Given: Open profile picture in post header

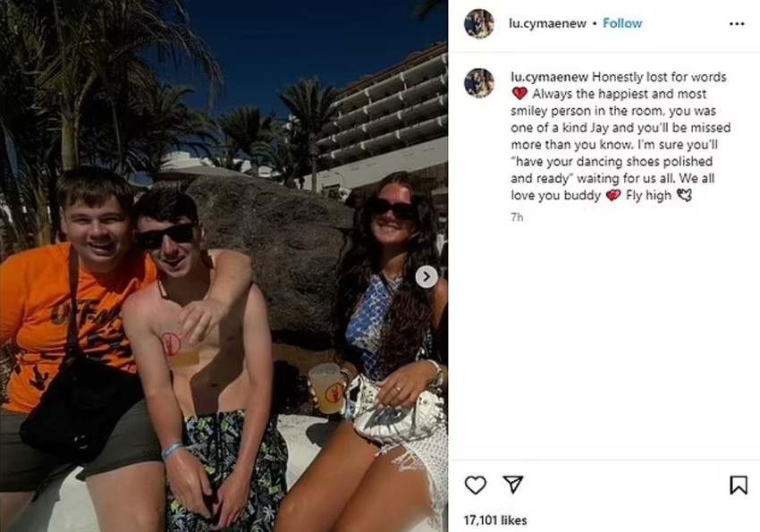Looking at the screenshot, I should point(479,23).
